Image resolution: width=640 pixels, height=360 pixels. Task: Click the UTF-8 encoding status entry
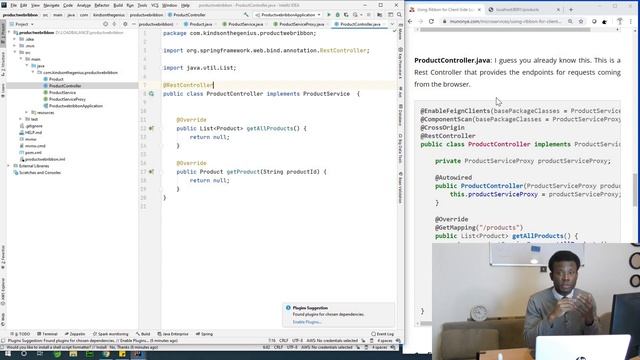pos(297,340)
